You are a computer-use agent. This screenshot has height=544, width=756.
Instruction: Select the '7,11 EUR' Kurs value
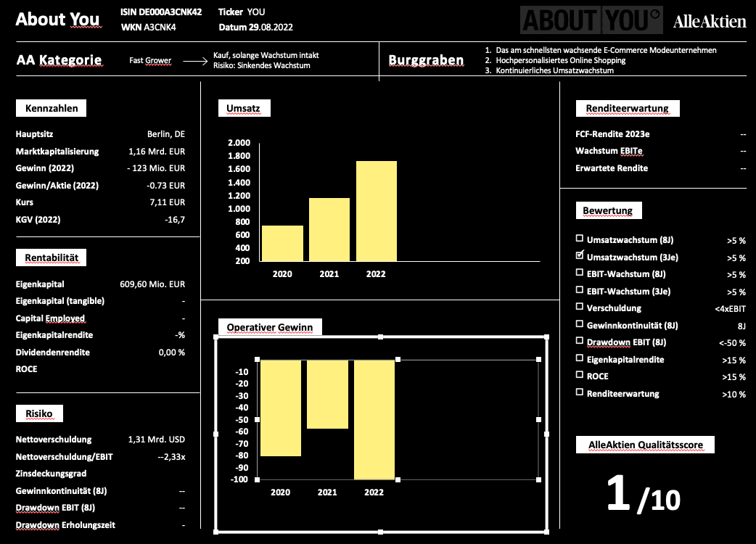168,202
